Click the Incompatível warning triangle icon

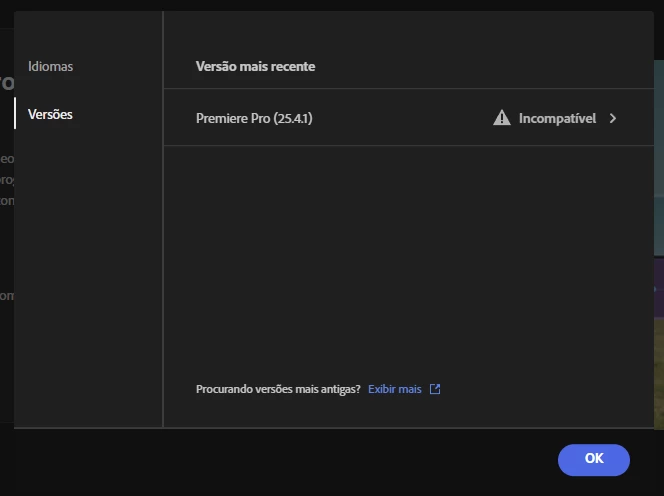click(x=502, y=118)
